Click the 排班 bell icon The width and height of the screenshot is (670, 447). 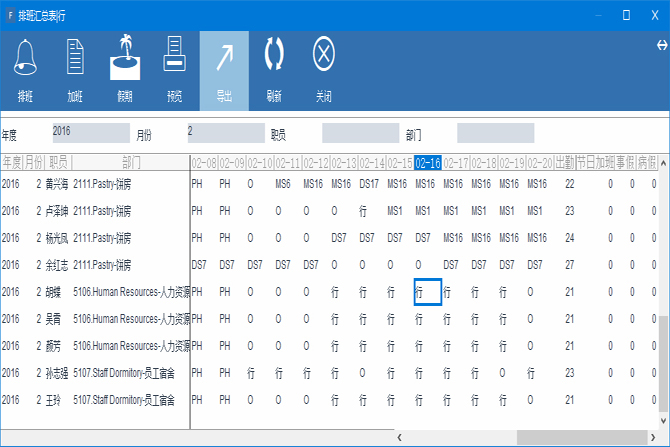tap(25, 58)
